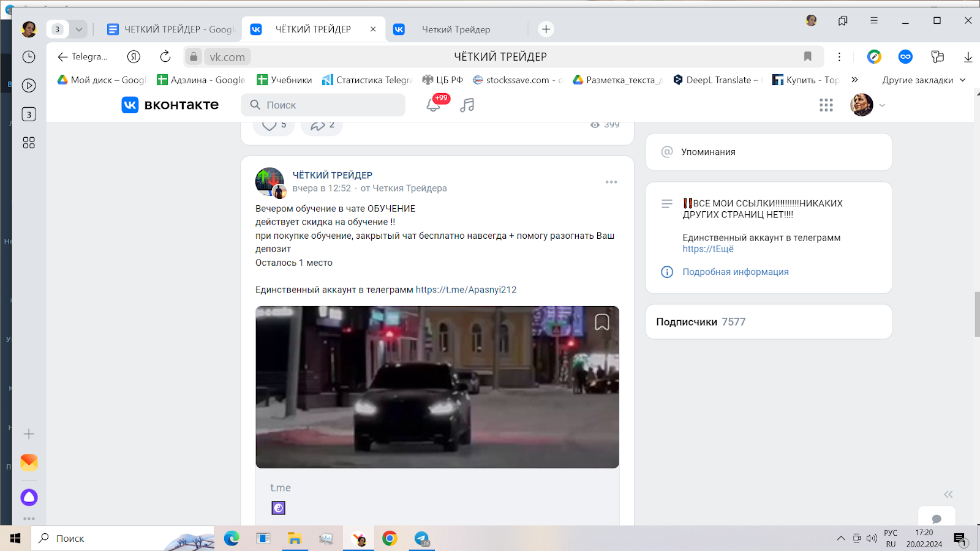Click the Yandex home button

(x=134, y=57)
